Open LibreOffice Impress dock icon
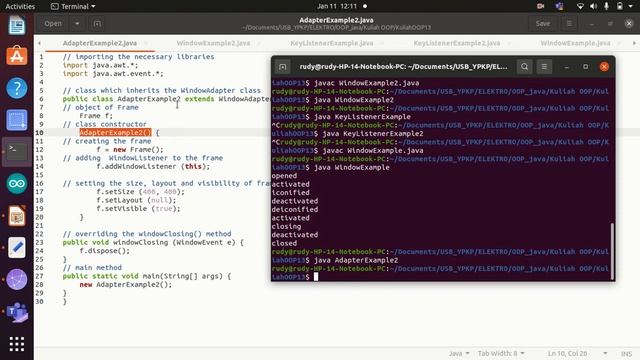 point(17,216)
